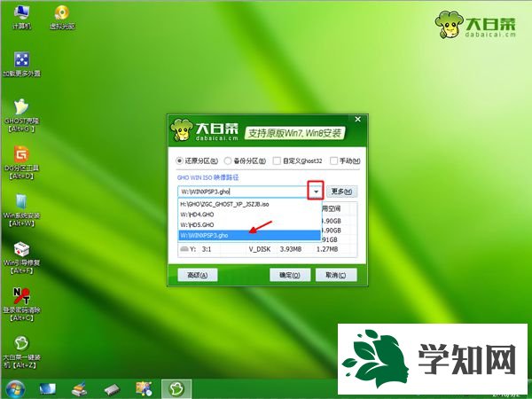
Task: Click inside the image path text field
Action: 243,192
